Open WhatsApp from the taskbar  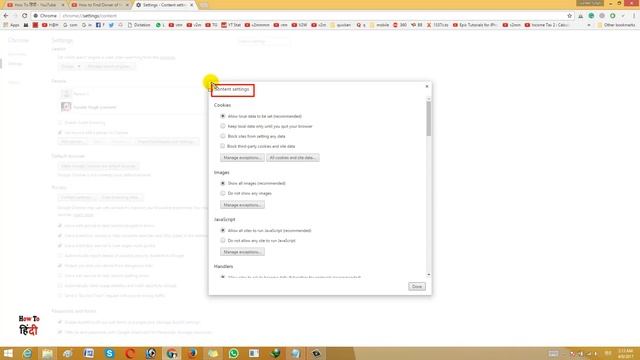point(233,353)
